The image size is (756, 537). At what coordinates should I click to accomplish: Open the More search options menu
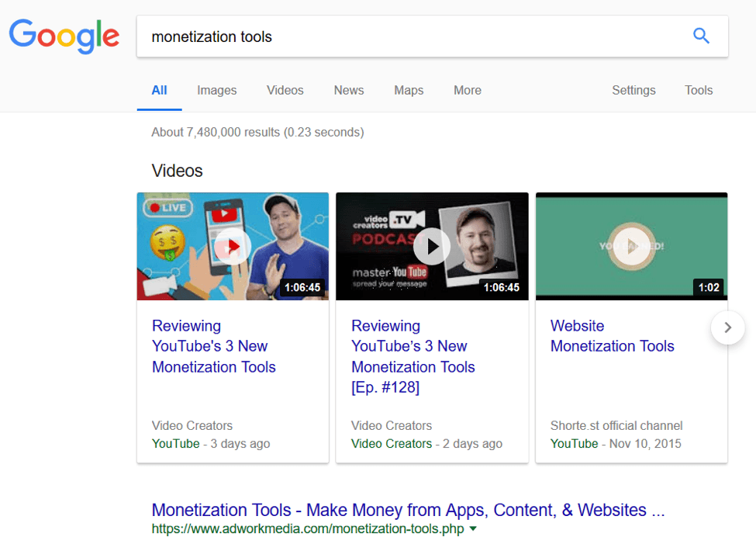[468, 90]
